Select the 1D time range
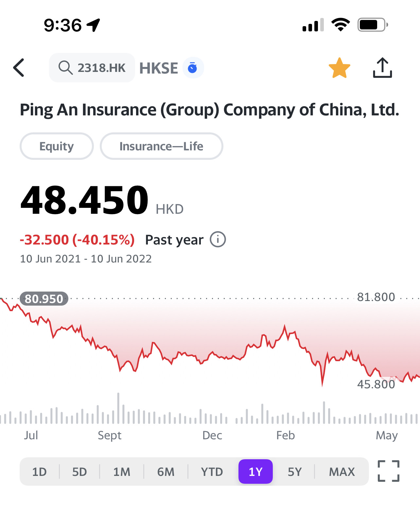The height and width of the screenshot is (505, 420). tap(40, 472)
